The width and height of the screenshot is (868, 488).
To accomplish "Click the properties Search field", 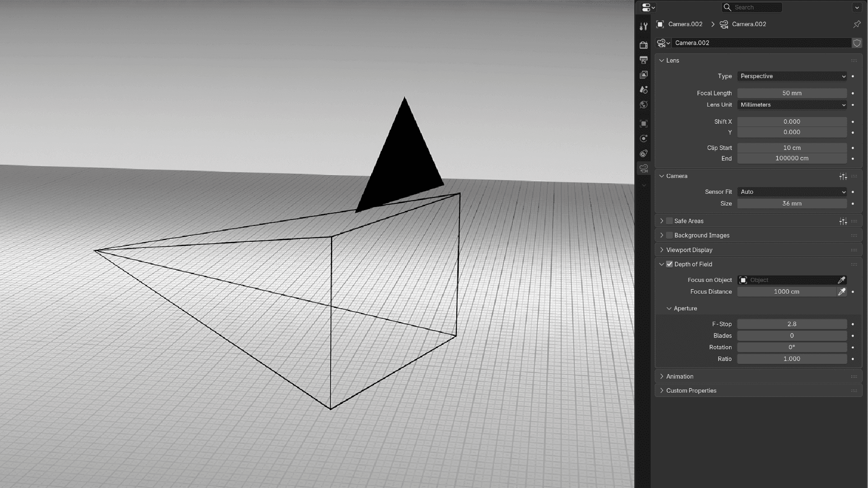I will pos(752,7).
